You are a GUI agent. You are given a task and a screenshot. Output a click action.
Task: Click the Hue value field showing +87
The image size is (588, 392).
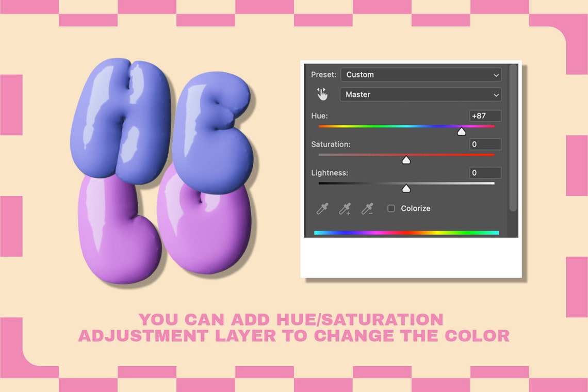(x=484, y=116)
